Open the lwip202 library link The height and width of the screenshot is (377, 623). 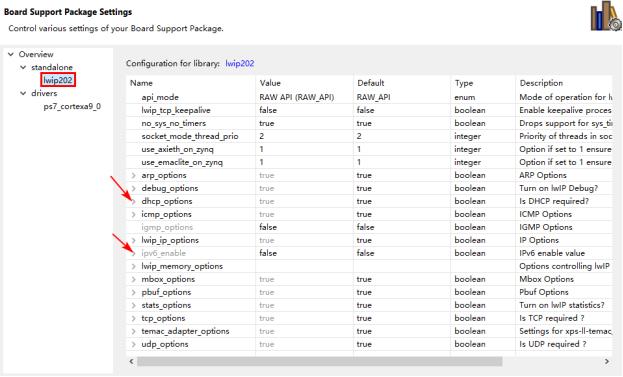(x=240, y=64)
